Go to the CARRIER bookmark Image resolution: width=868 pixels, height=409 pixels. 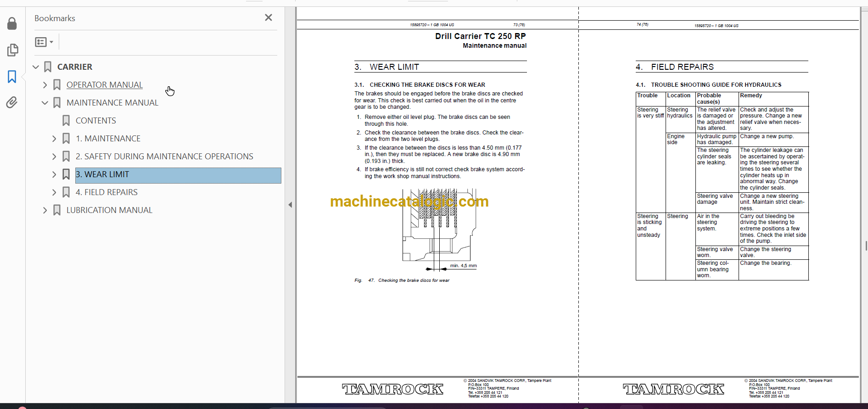point(75,67)
